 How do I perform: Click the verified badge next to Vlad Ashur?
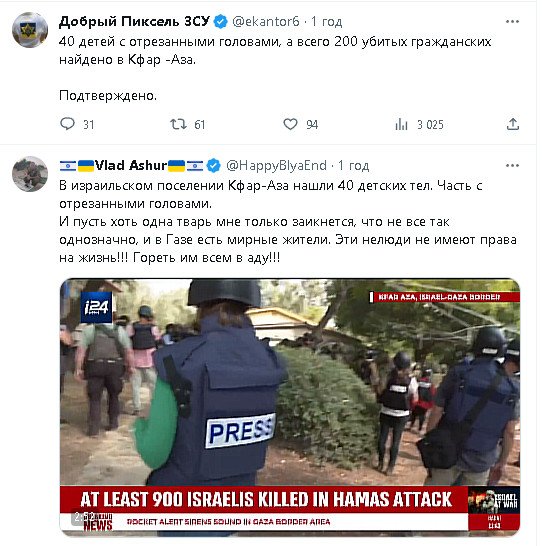coord(214,165)
